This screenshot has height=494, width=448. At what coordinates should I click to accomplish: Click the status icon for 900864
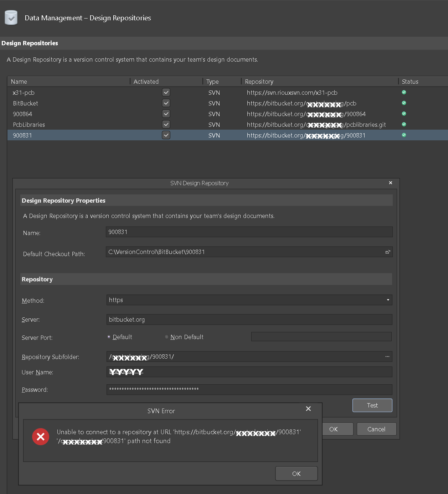404,114
